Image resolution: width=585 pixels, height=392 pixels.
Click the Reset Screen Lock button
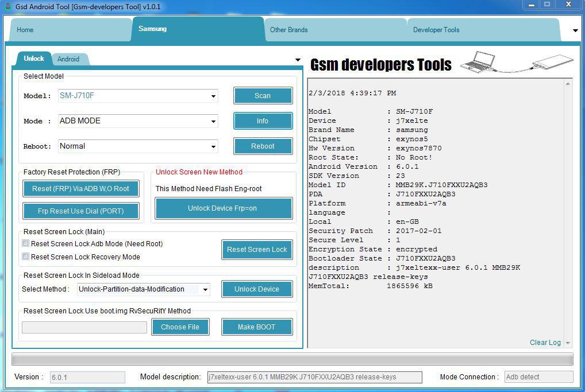(257, 250)
